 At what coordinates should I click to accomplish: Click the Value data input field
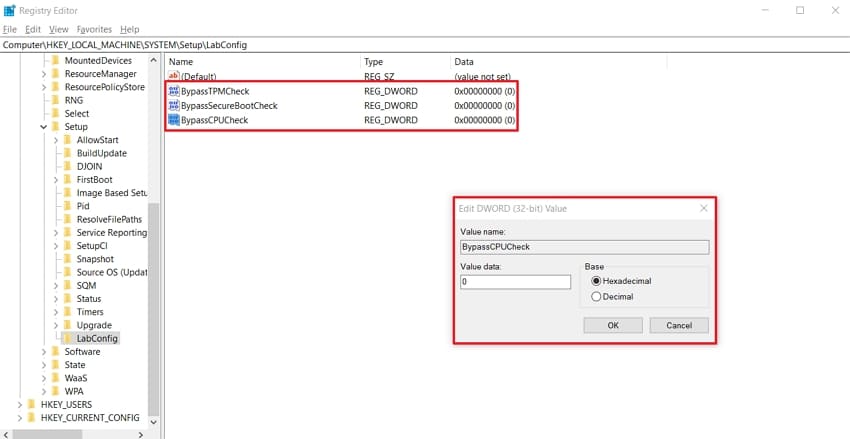point(515,282)
